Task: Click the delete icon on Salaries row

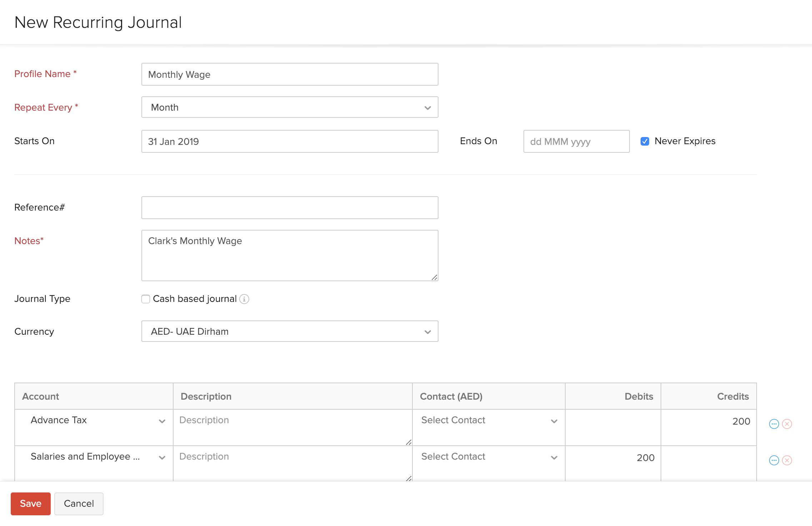Action: [x=787, y=460]
